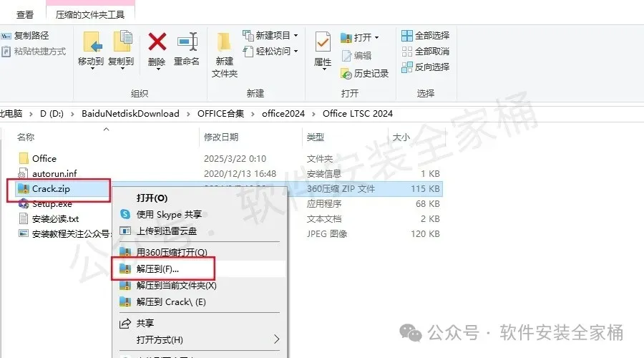Open Properties via the checkmark icon
Viewport: 644px width, 358px height.
tap(323, 42)
